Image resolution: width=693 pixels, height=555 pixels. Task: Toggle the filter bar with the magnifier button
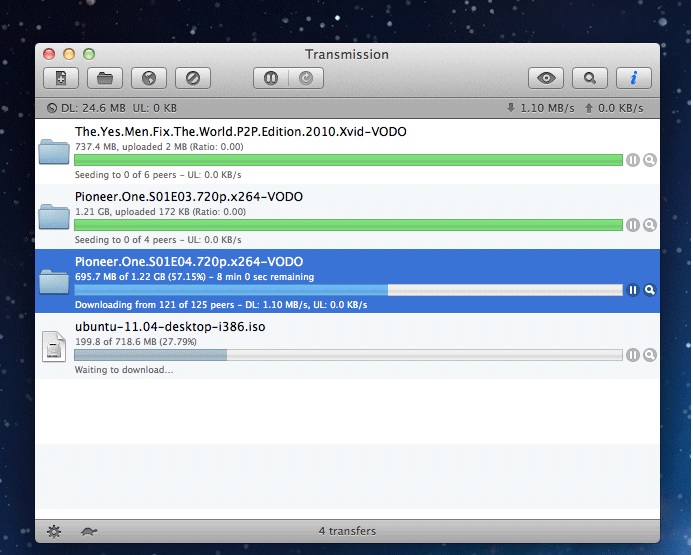pos(591,78)
